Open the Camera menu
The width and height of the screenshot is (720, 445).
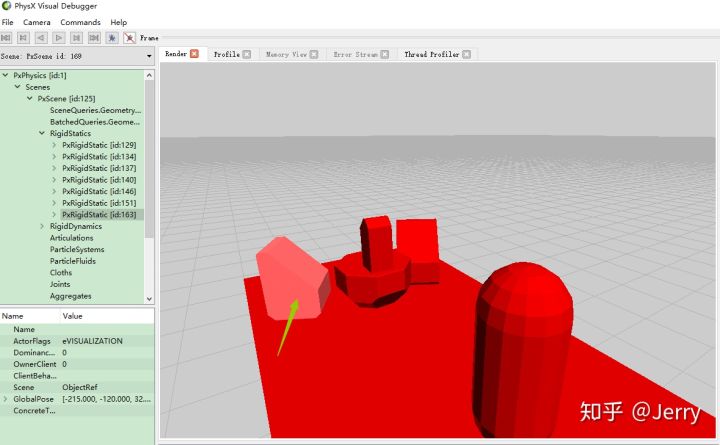click(37, 22)
